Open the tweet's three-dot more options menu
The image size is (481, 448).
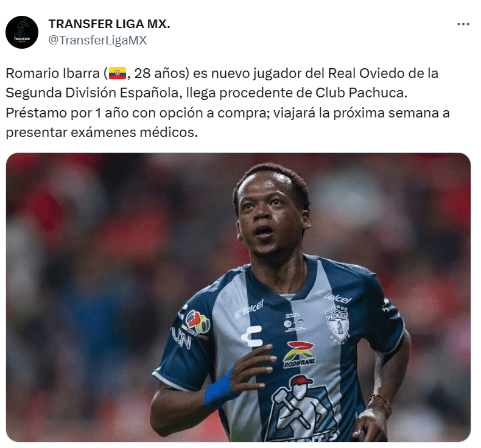click(463, 24)
